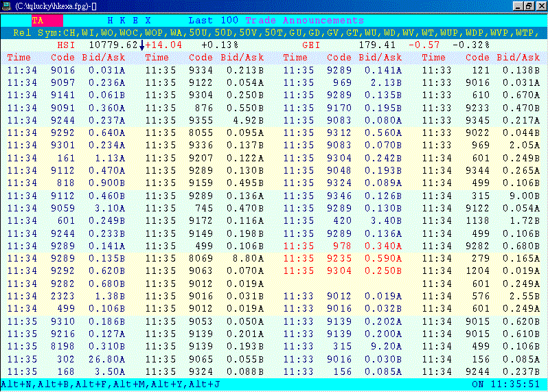
Task: Click price 8.80A for code 8069
Action: point(249,259)
